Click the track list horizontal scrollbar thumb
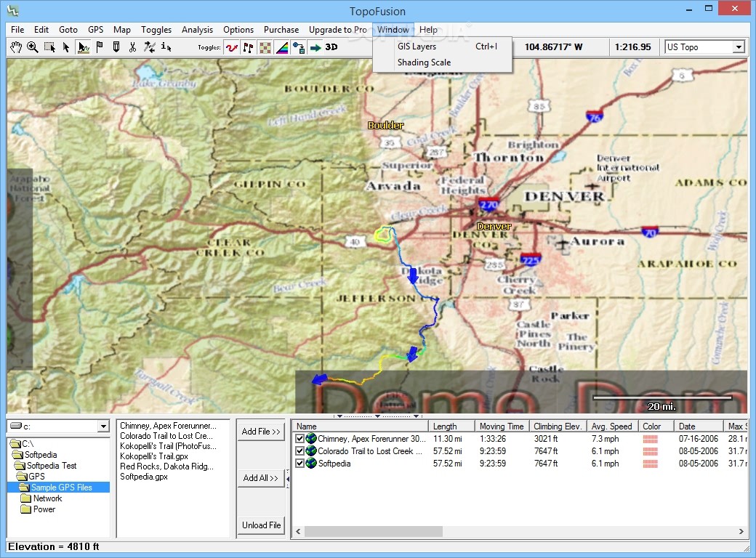Screen dimensions: 756x558 (x=373, y=532)
